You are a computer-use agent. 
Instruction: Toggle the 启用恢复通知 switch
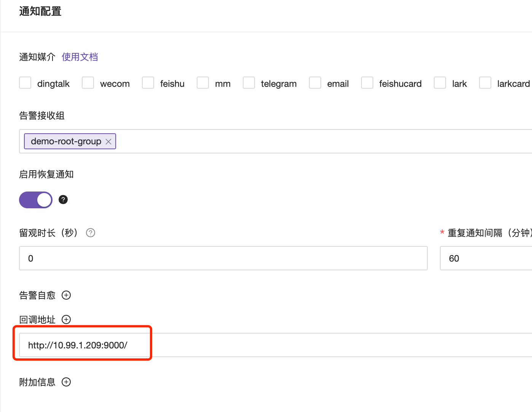pyautogui.click(x=36, y=200)
